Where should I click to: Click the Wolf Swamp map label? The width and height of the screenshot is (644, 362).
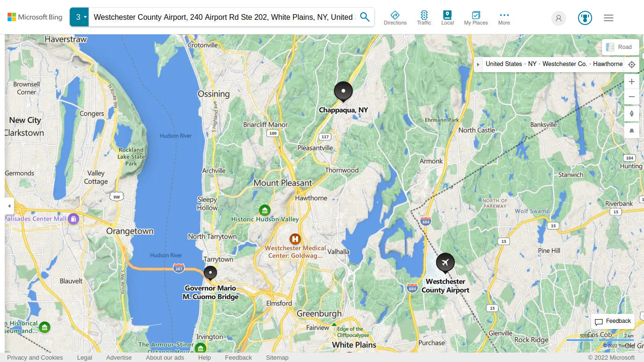[x=532, y=211]
